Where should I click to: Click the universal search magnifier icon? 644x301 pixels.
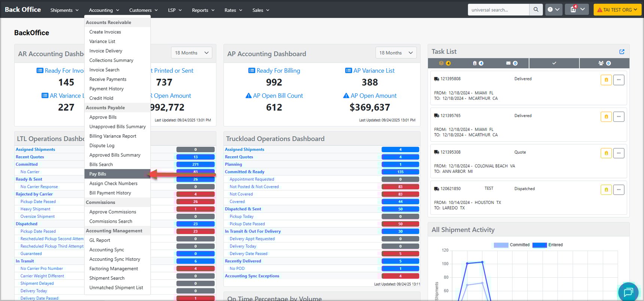click(x=536, y=10)
